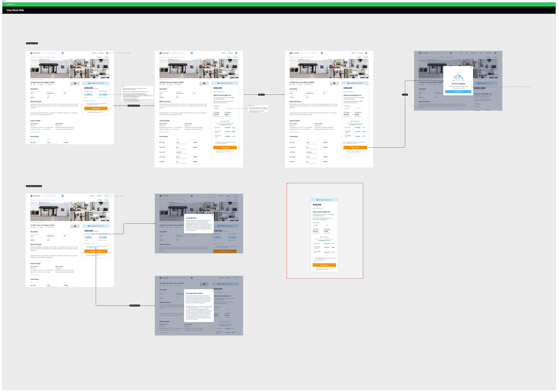Click the Share icon in the first logged-in frame
558x392 pixels.
(98, 57)
